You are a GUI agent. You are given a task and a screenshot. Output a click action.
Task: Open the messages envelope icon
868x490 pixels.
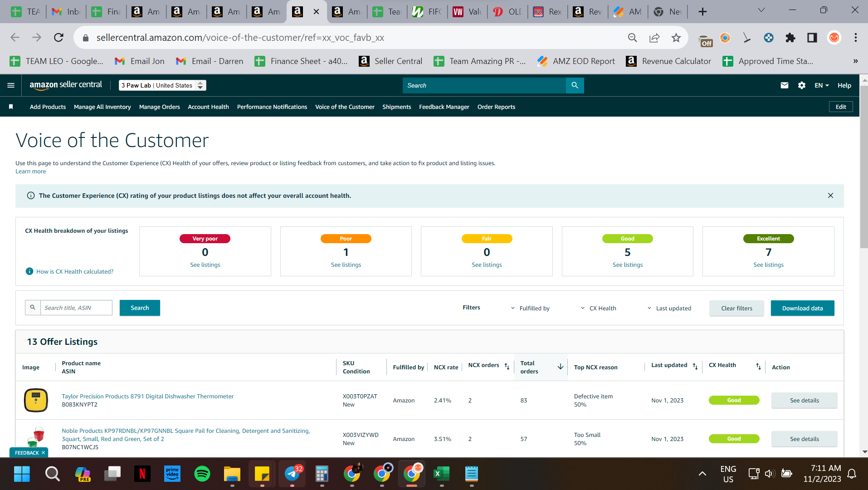point(784,85)
